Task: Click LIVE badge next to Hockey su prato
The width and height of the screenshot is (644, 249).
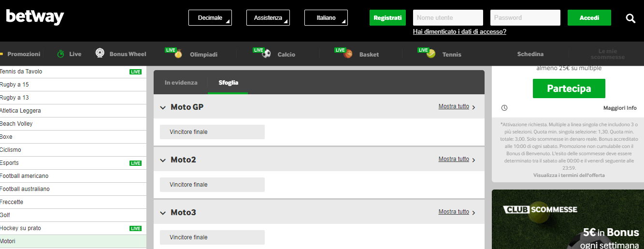Action: (135, 228)
